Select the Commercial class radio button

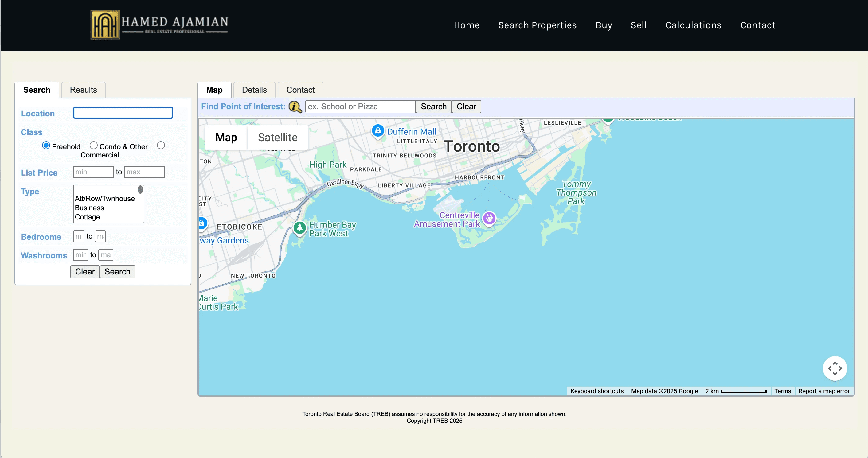click(161, 146)
